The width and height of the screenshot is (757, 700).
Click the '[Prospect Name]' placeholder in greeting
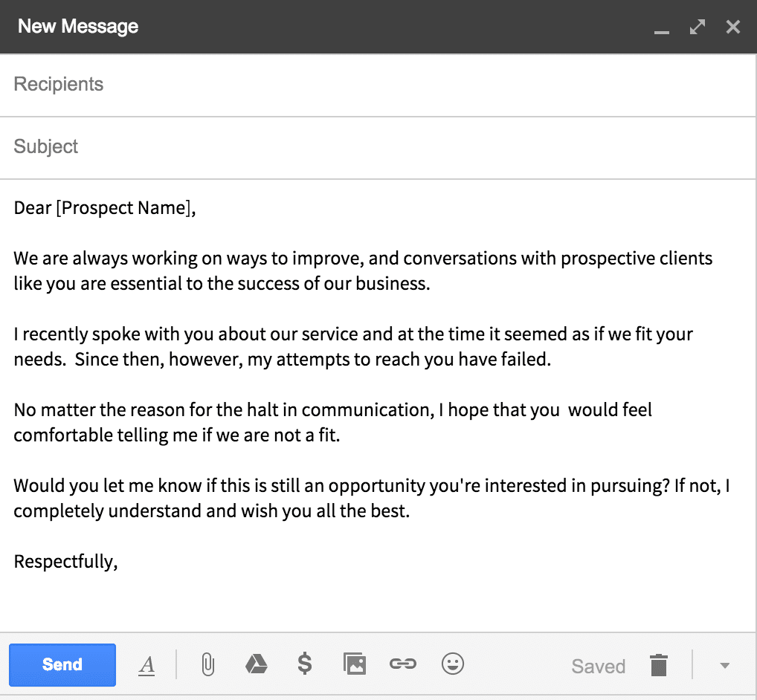(123, 208)
